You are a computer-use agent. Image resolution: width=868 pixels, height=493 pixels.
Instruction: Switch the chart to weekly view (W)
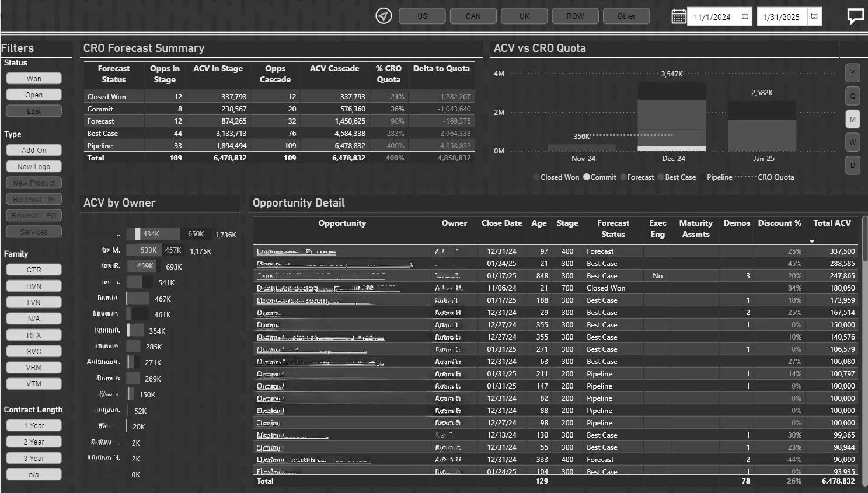tap(853, 142)
